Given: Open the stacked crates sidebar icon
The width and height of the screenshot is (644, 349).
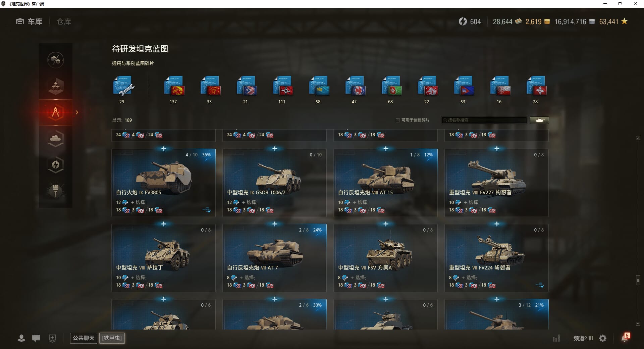Looking at the screenshot, I should [x=56, y=86].
